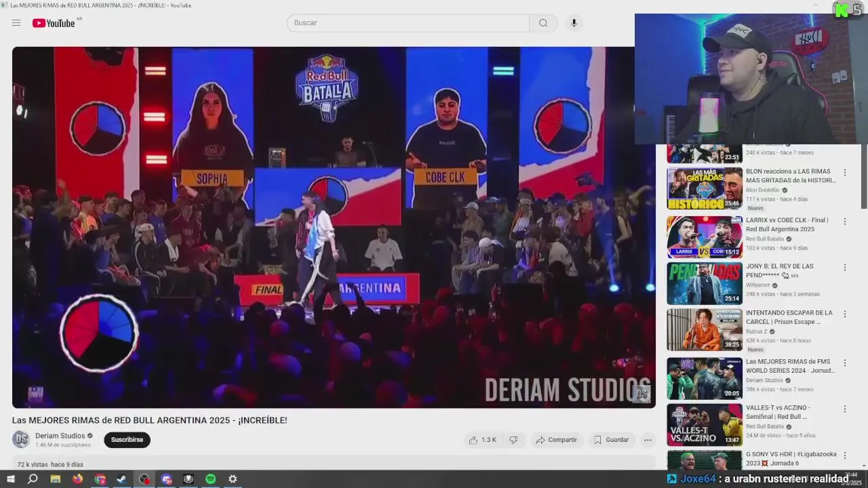Click the Suscribirse button
This screenshot has height=488, width=868.
coord(127,440)
